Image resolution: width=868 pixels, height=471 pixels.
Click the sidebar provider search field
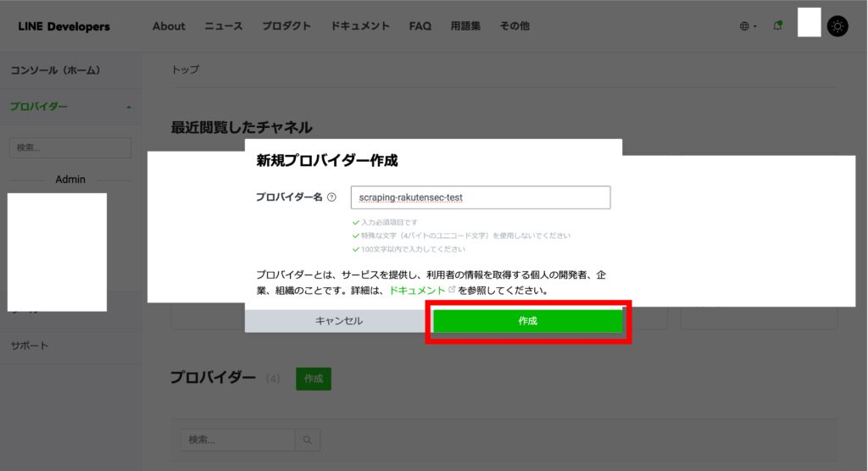click(70, 147)
